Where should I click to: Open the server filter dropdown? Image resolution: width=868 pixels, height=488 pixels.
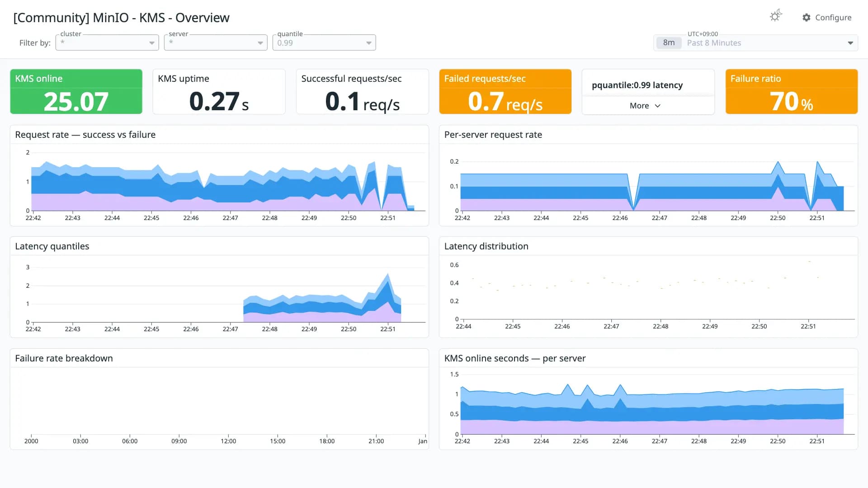tap(216, 42)
